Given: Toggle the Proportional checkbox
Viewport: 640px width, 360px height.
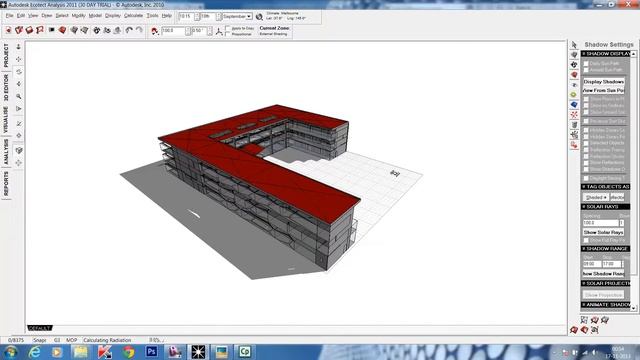Looking at the screenshot, I should tap(228, 34).
